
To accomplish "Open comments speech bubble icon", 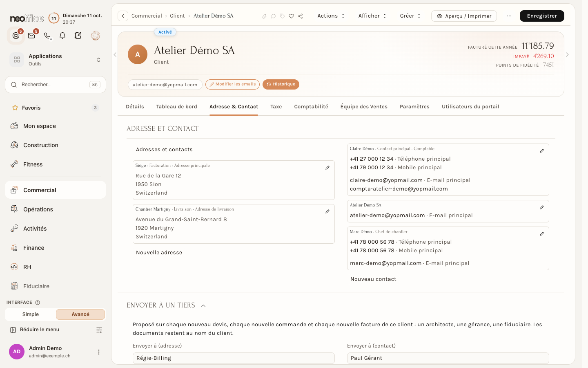I will pyautogui.click(x=273, y=16).
